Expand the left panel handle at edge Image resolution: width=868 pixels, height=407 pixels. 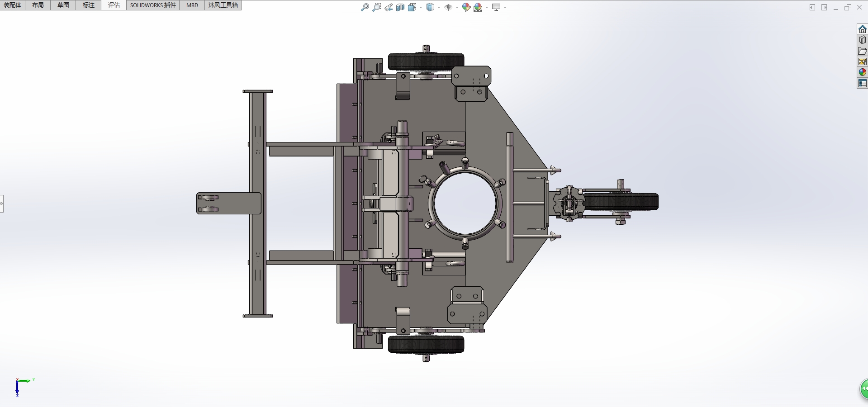[x=2, y=203]
